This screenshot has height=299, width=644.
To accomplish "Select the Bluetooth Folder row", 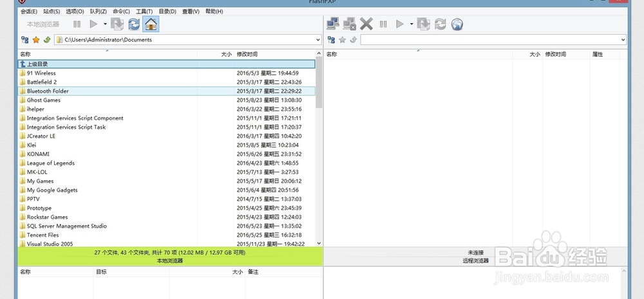I will pos(167,91).
